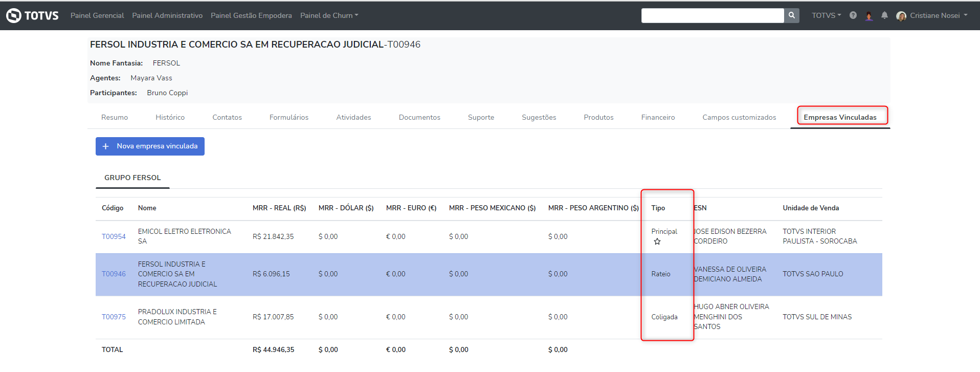Click the TOTVS SAO PAULO unit
The image size is (980, 372).
click(813, 274)
